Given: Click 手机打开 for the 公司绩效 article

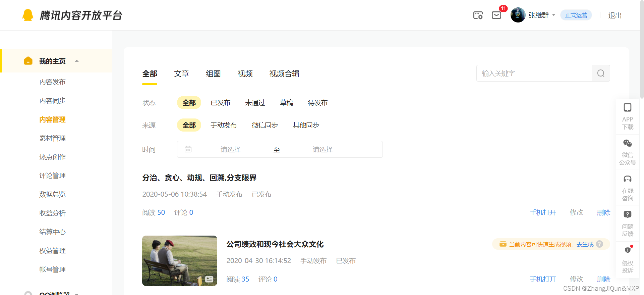Looking at the screenshot, I should point(543,279).
